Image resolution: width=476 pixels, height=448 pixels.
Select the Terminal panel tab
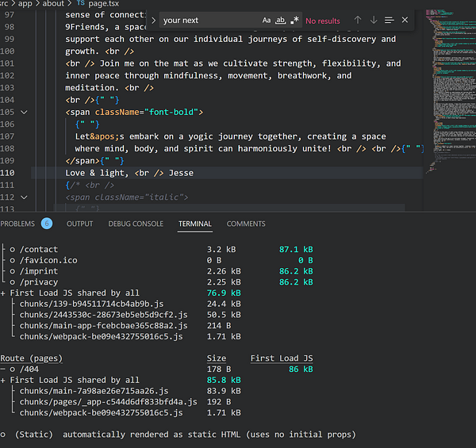click(x=195, y=224)
